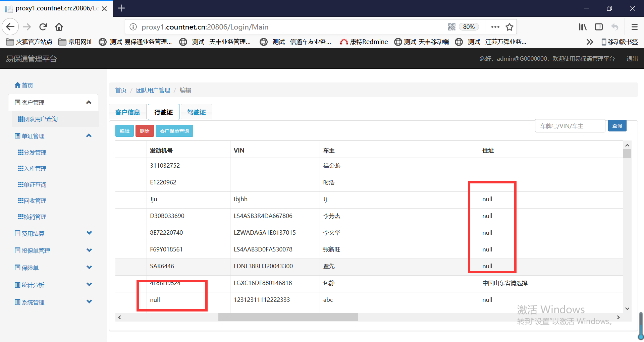
Task: Switch to the 客户信息 tab
Action: coord(127,112)
